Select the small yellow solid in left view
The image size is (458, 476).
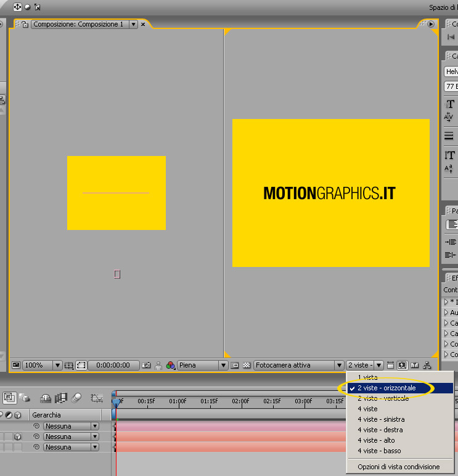tap(117, 193)
